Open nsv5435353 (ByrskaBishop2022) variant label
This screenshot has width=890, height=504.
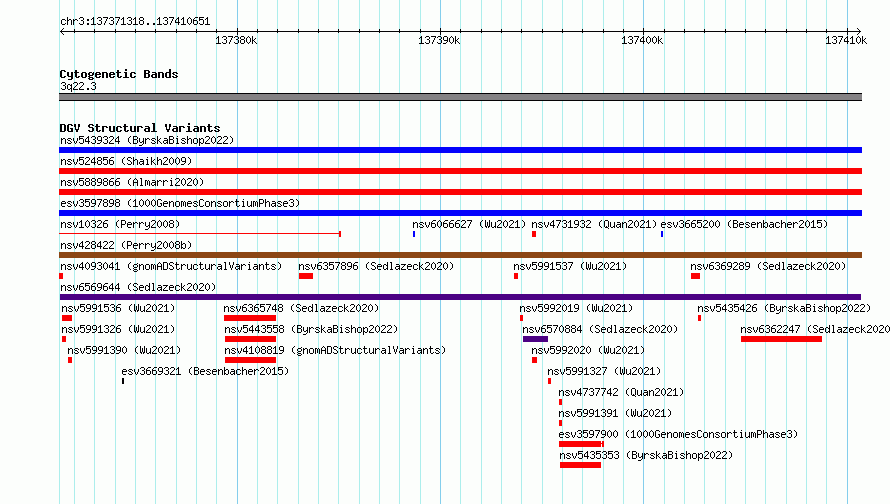pos(646,455)
